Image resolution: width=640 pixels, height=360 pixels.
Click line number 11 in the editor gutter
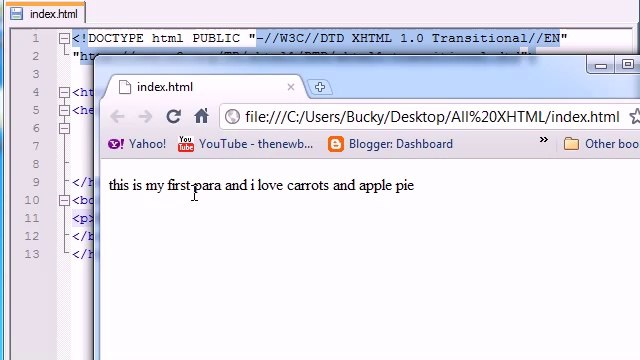(32, 218)
